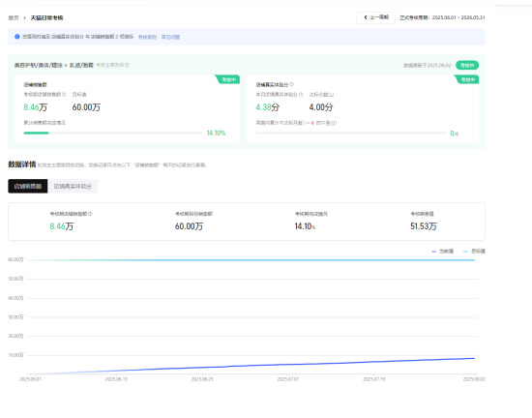
Task: Go to previous period with 上一周期
Action: tap(375, 17)
